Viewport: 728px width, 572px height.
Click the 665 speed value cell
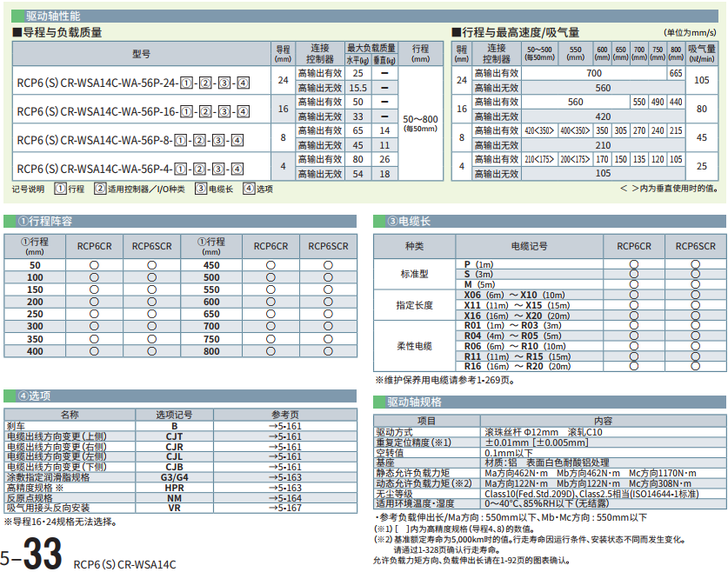point(676,73)
